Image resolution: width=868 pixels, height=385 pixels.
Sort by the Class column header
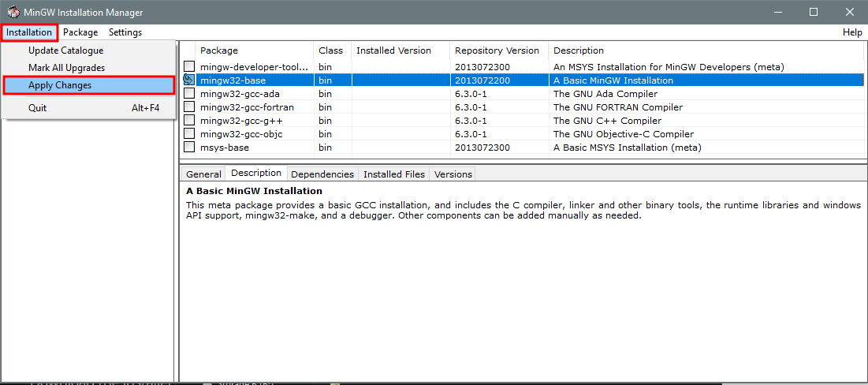pyautogui.click(x=332, y=50)
